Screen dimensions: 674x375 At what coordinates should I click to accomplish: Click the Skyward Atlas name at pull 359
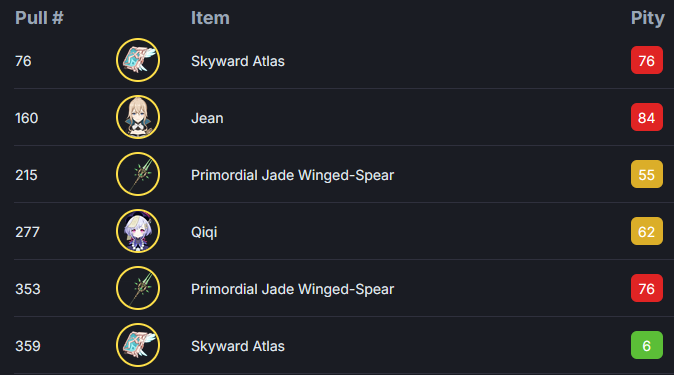(x=238, y=347)
